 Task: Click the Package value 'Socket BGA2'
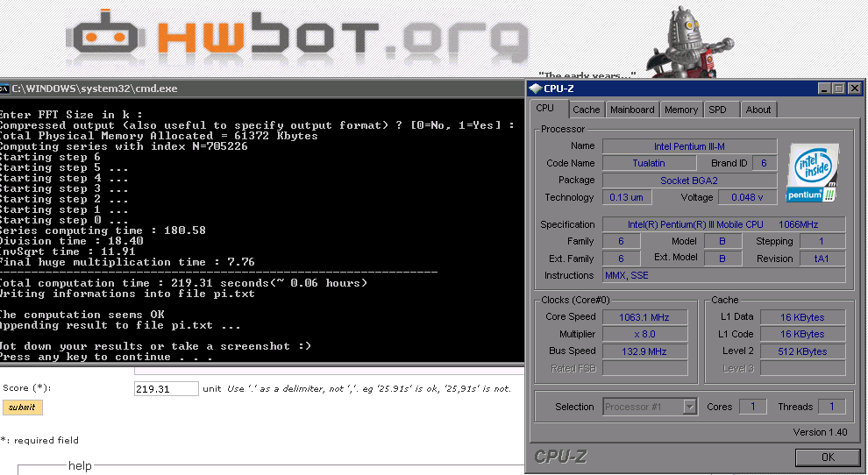click(x=689, y=181)
